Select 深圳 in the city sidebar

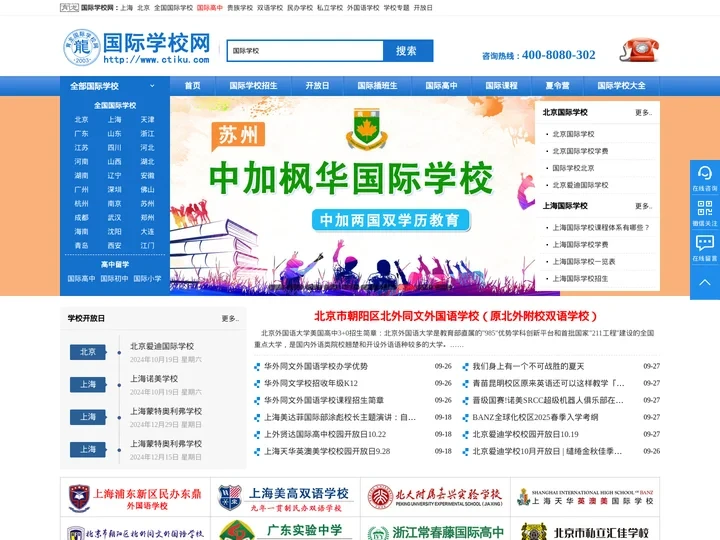click(x=114, y=190)
